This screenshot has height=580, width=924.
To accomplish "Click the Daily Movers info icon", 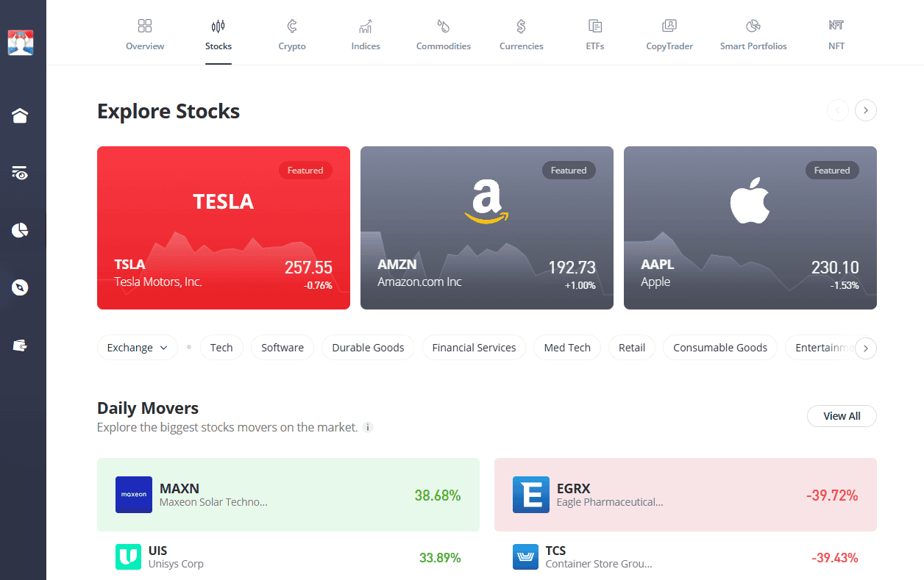I will tap(368, 427).
